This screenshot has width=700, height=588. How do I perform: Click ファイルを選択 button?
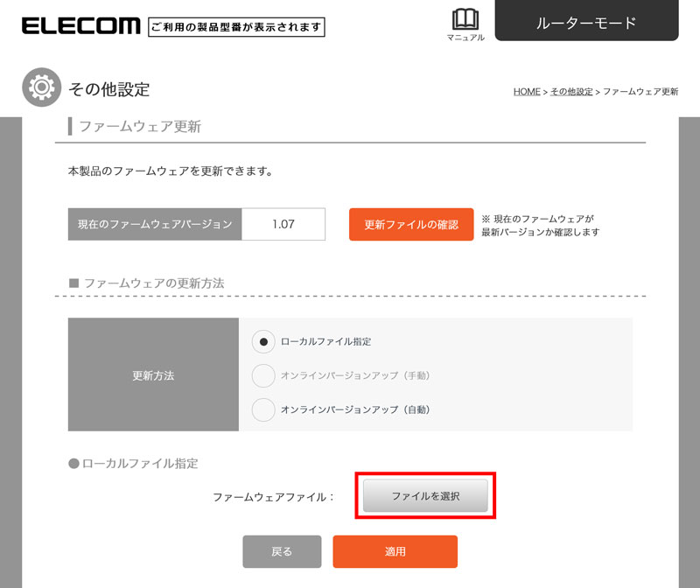425,495
